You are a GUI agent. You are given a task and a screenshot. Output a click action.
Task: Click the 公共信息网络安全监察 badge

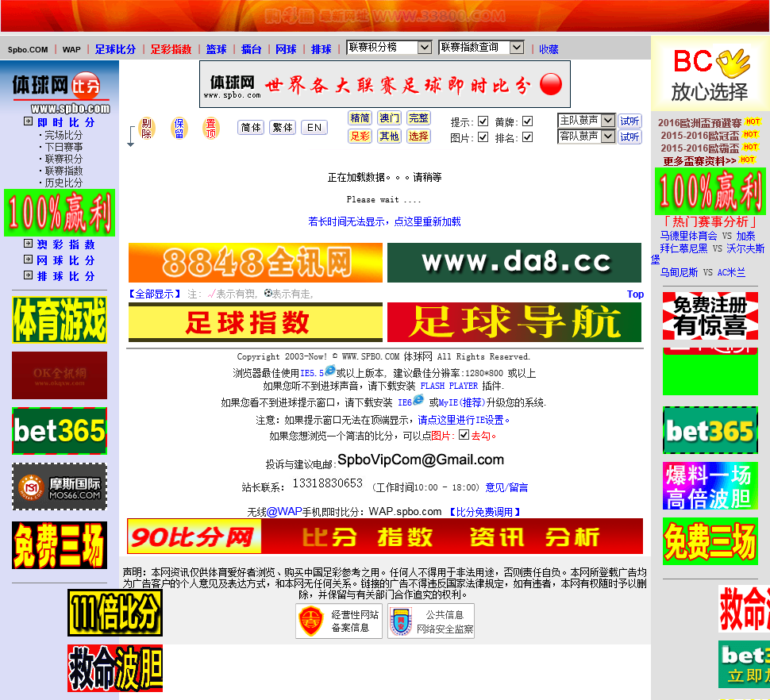click(x=431, y=621)
